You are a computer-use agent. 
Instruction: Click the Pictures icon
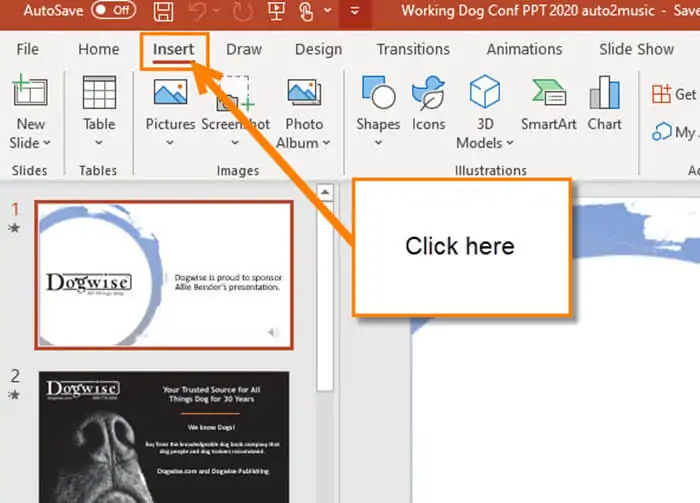(170, 92)
